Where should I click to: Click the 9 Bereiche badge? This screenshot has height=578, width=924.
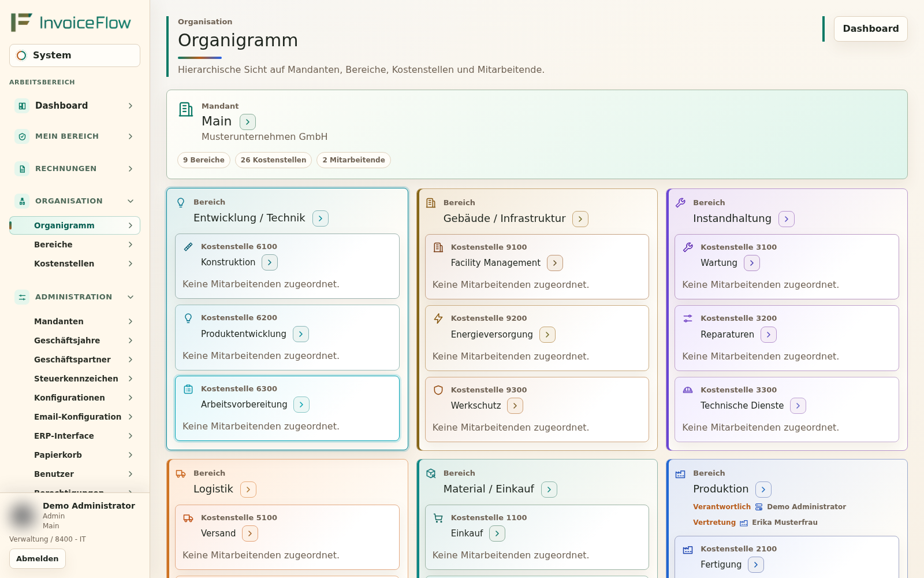[x=204, y=160]
